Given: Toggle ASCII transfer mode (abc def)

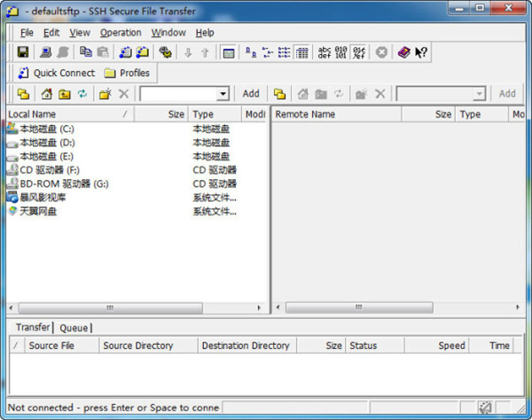Looking at the screenshot, I should [x=325, y=53].
